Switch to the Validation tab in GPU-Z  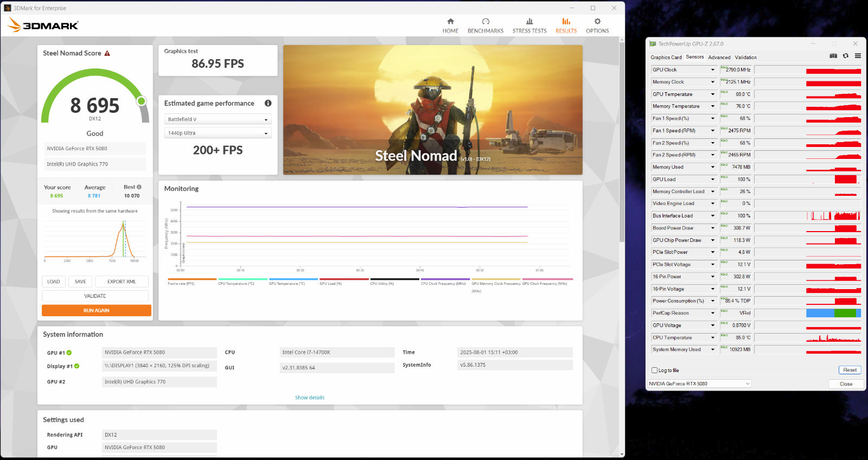746,57
